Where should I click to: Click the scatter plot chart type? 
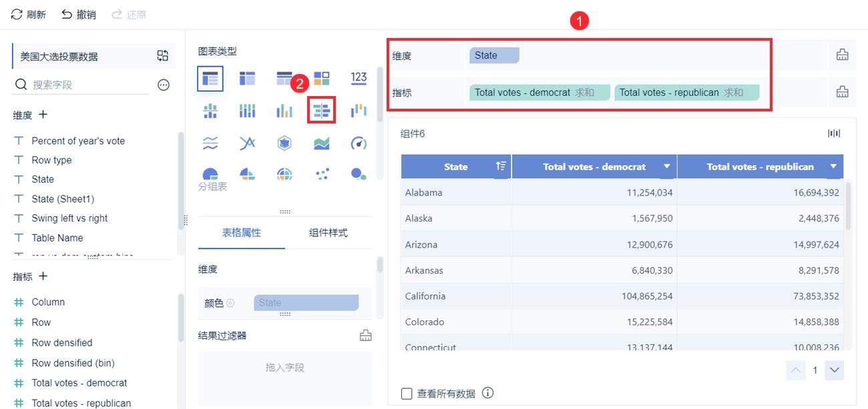(321, 175)
